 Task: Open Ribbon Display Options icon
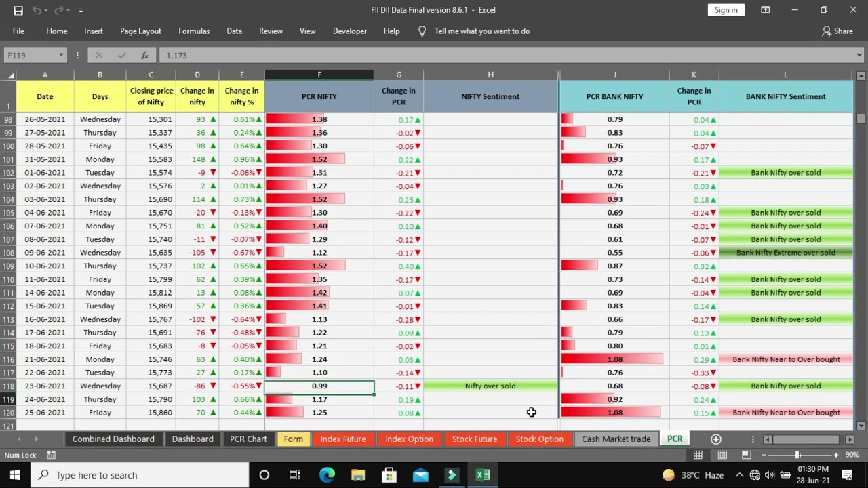point(765,10)
